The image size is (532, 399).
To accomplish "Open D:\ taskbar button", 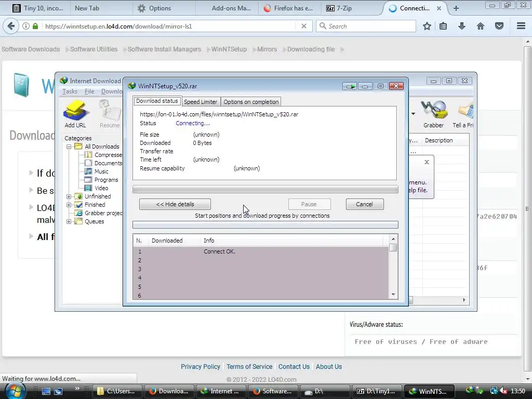I will [325, 391].
